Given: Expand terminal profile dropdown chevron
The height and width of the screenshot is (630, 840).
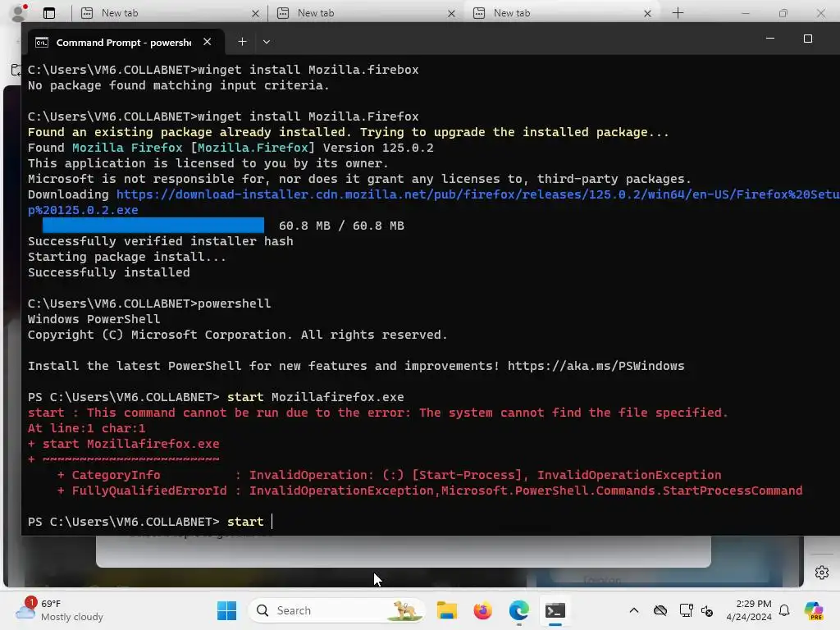Looking at the screenshot, I should (267, 42).
